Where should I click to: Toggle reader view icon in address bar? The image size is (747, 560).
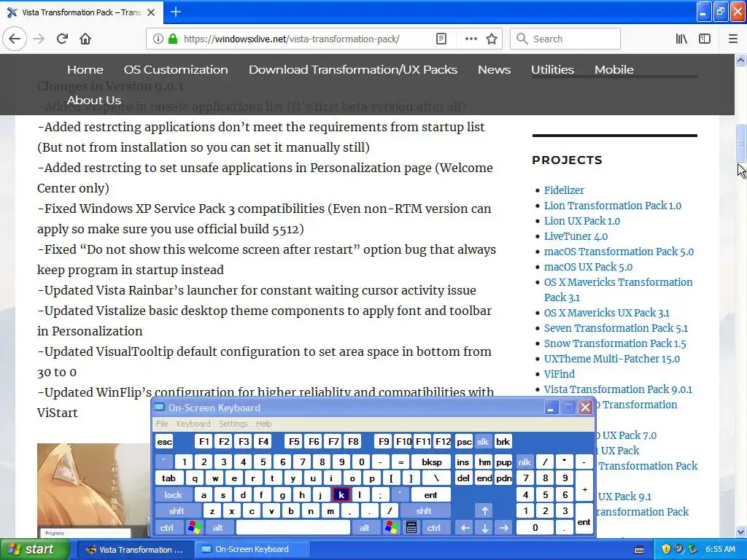(x=441, y=39)
